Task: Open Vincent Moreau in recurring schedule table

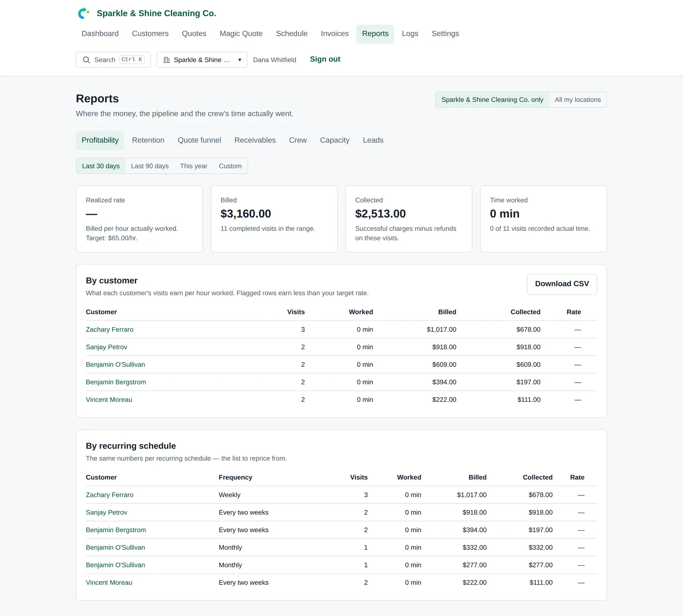Action: [x=109, y=582]
